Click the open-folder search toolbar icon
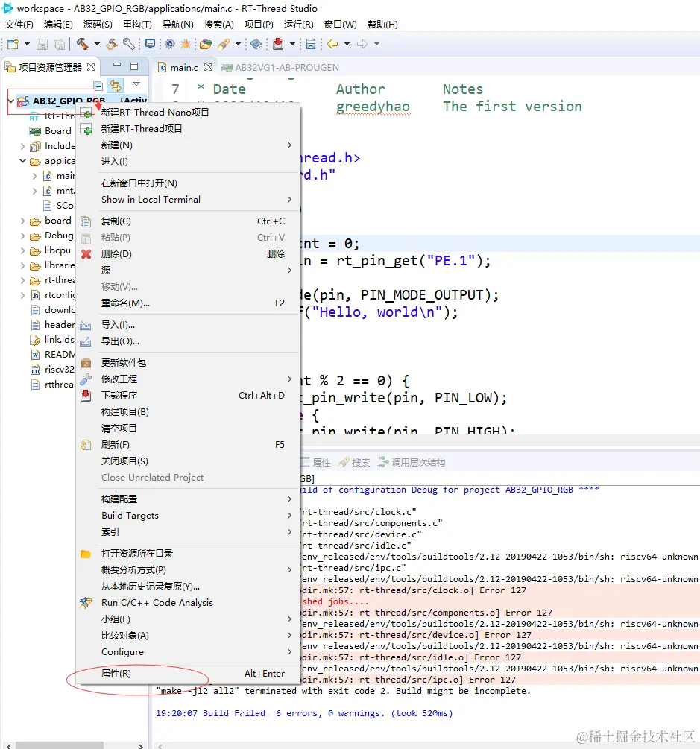 [x=206, y=44]
